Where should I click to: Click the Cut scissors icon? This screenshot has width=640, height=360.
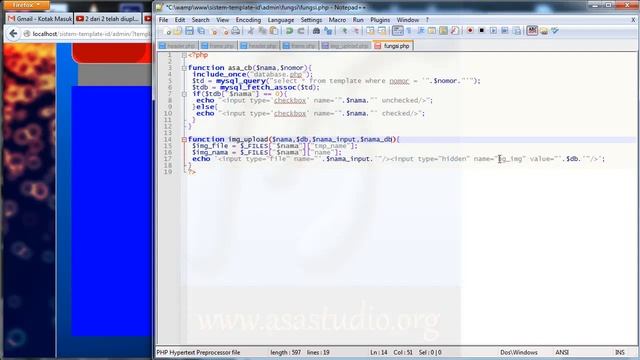251,31
